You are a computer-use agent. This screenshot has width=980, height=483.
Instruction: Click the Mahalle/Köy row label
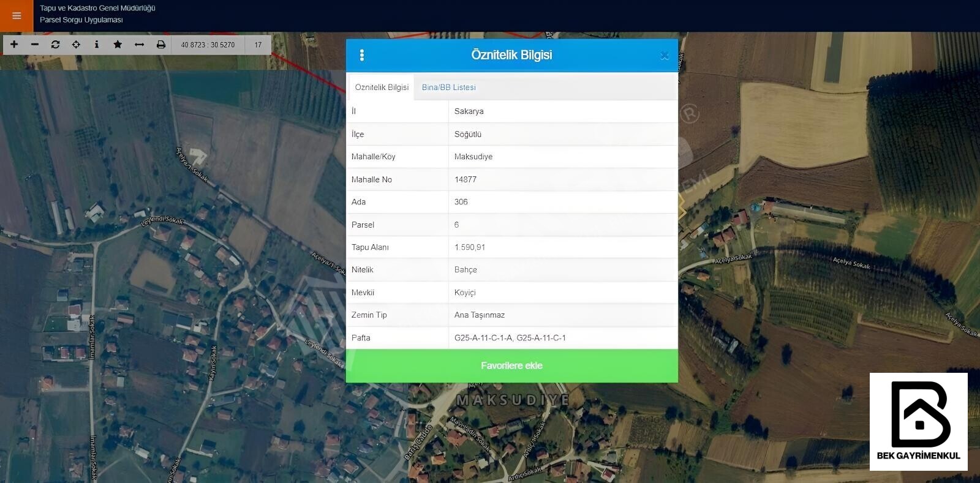click(x=374, y=157)
